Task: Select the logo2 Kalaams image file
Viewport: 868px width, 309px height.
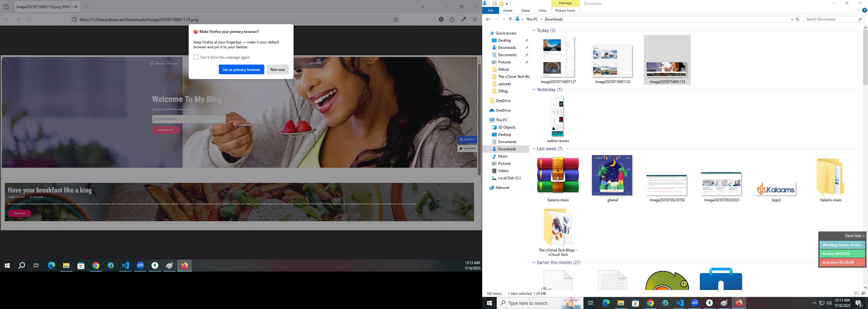Action: tap(776, 189)
